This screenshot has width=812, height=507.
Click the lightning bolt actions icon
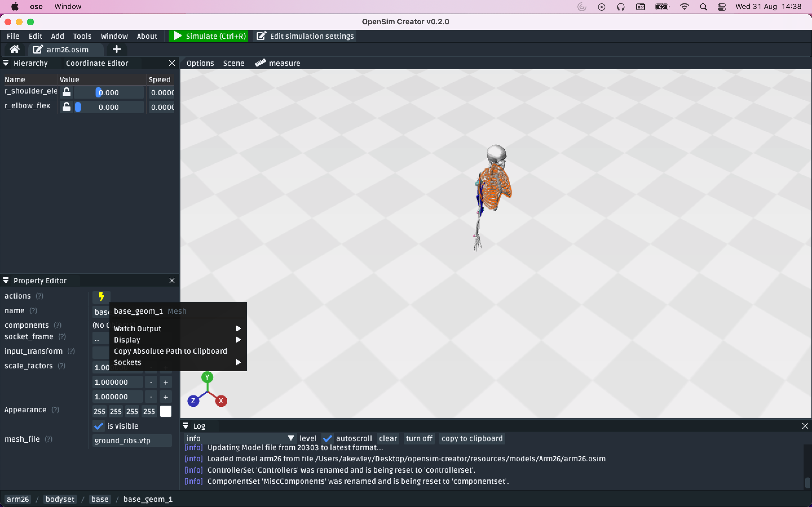pyautogui.click(x=101, y=296)
